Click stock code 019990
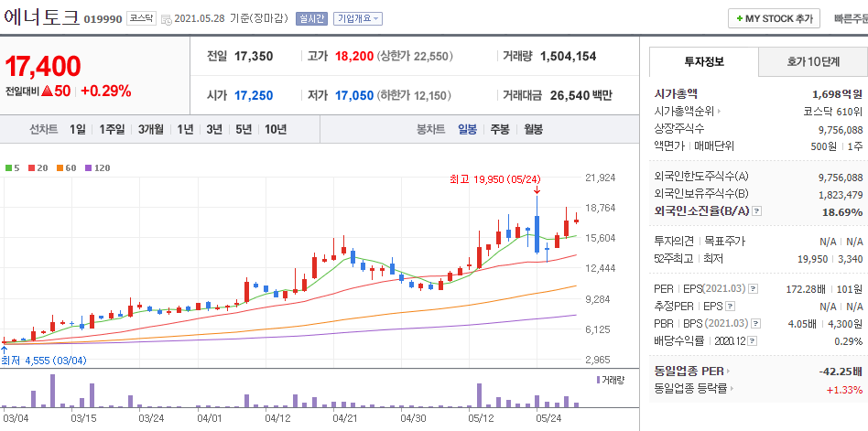 pyautogui.click(x=103, y=19)
